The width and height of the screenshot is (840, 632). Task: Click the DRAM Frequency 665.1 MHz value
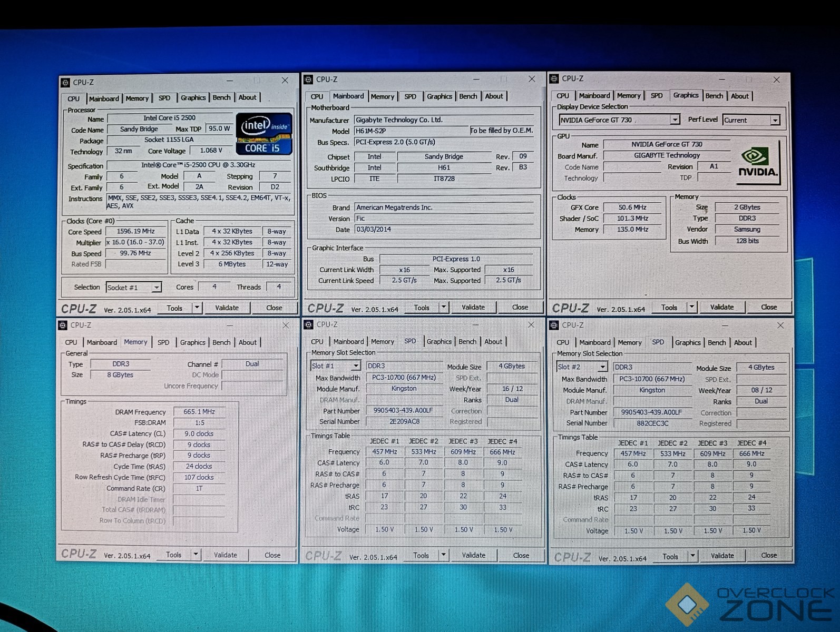(199, 412)
